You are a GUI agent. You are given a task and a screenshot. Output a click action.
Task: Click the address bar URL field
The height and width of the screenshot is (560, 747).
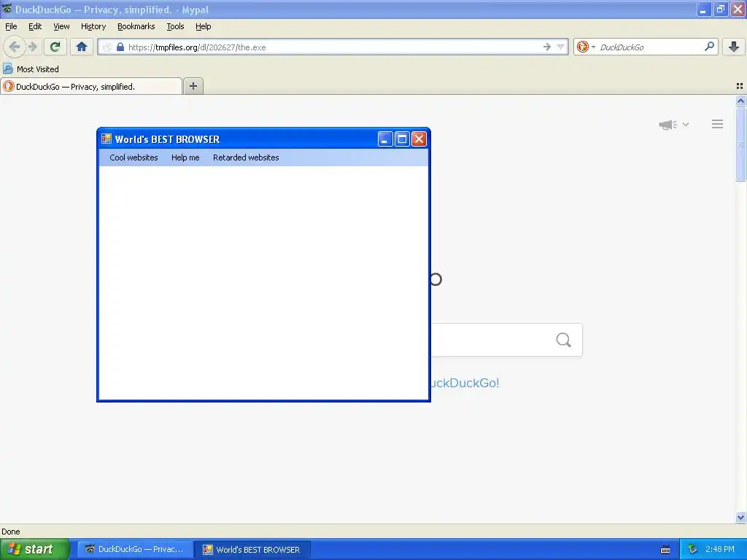(333, 47)
